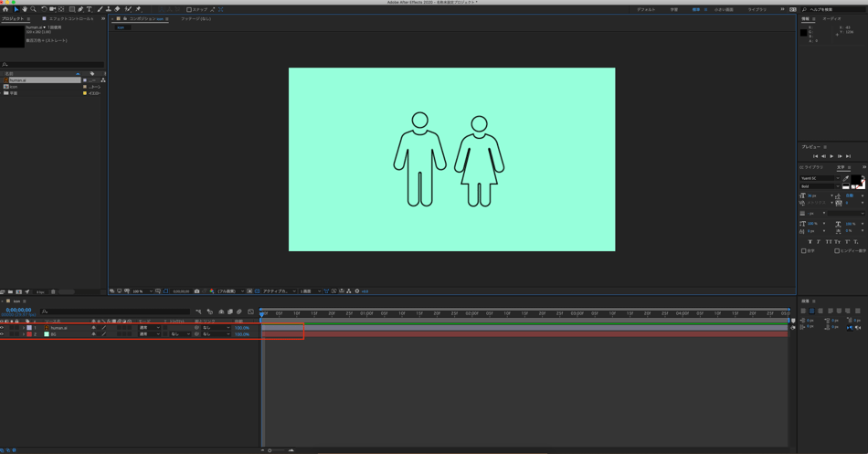Open the Yuanti SC font family dropdown

click(x=819, y=178)
